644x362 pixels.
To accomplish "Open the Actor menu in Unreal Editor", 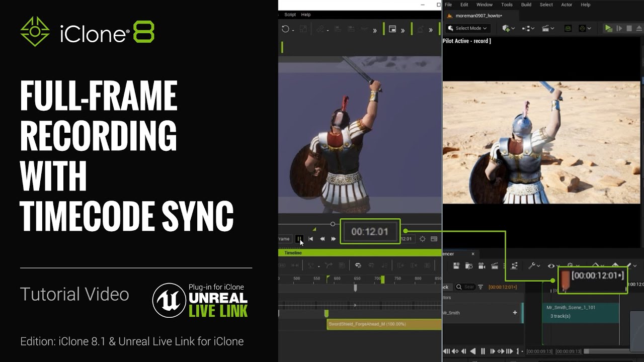I will point(567,5).
